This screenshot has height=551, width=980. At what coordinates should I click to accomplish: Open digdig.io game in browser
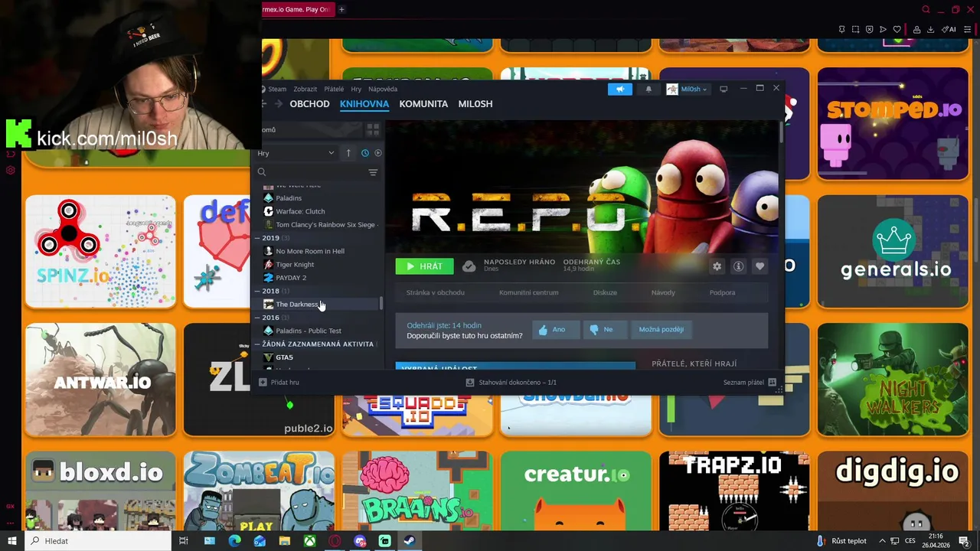(x=893, y=491)
